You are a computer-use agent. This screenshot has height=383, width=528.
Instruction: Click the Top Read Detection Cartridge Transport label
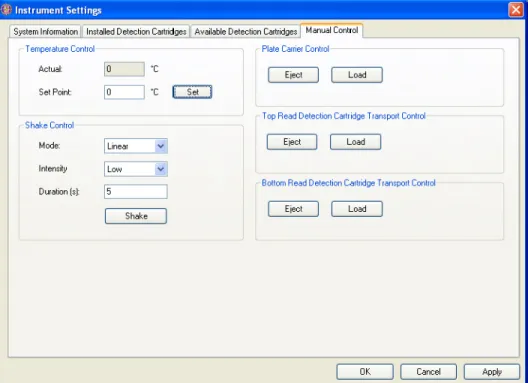click(344, 116)
